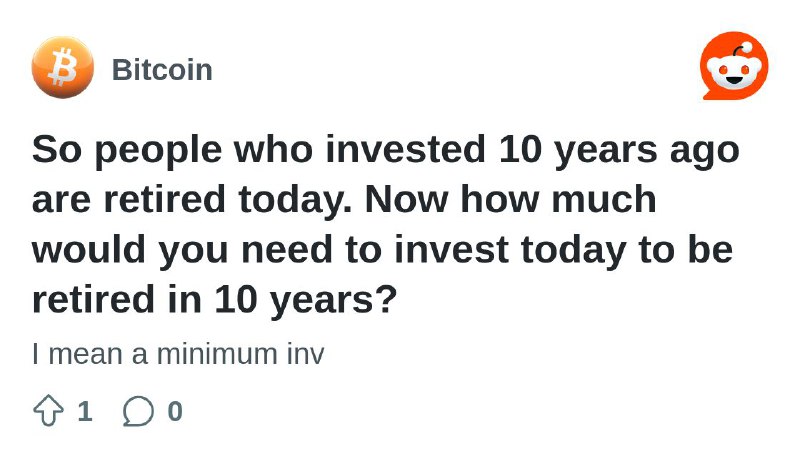Select the upvote count number 1
The height and width of the screenshot is (464, 800).
coord(85,411)
